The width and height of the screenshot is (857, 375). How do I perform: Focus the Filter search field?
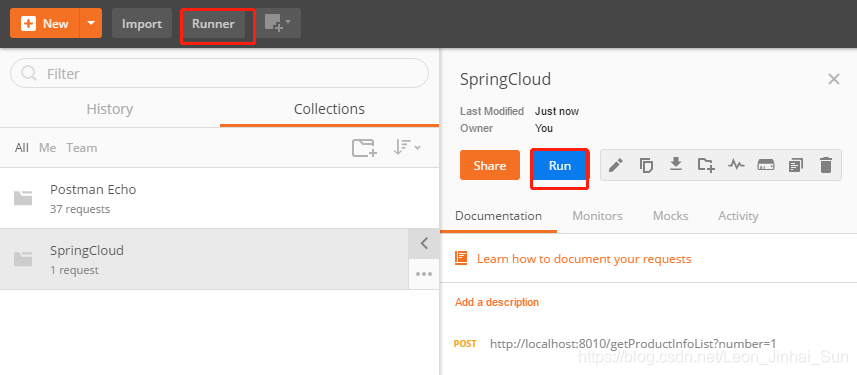(219, 73)
